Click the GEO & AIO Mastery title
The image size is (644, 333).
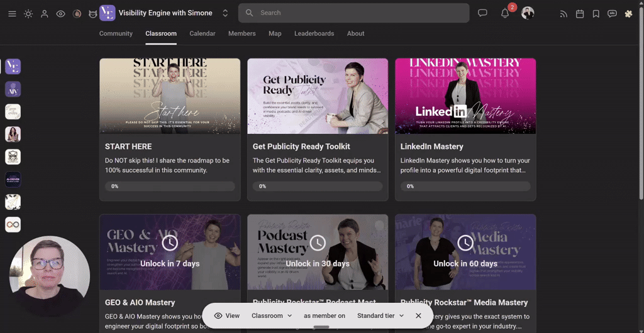pos(140,303)
